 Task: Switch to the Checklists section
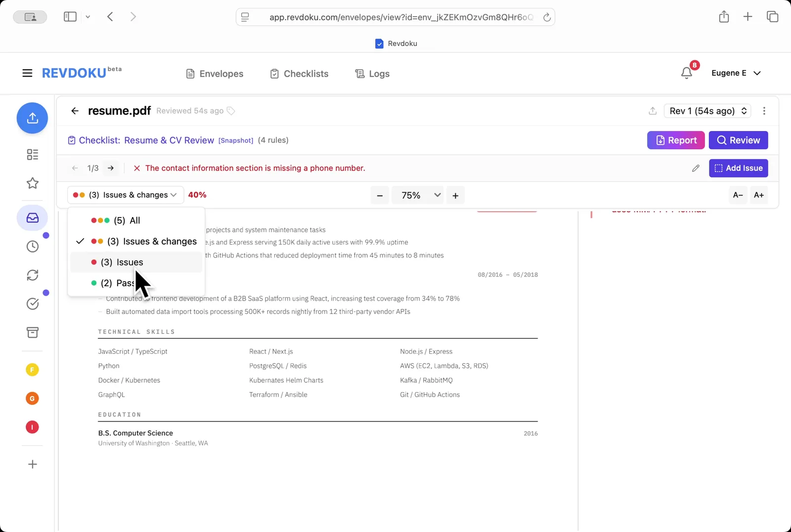click(x=299, y=73)
